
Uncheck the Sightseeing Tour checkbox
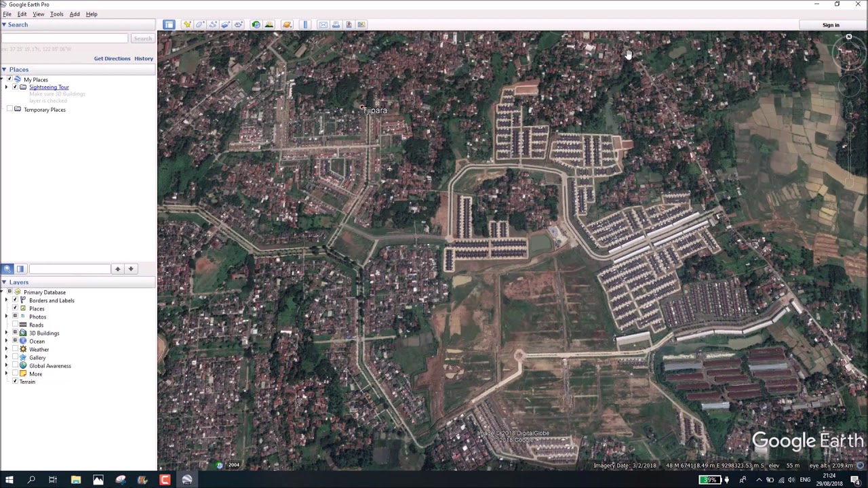(x=15, y=87)
